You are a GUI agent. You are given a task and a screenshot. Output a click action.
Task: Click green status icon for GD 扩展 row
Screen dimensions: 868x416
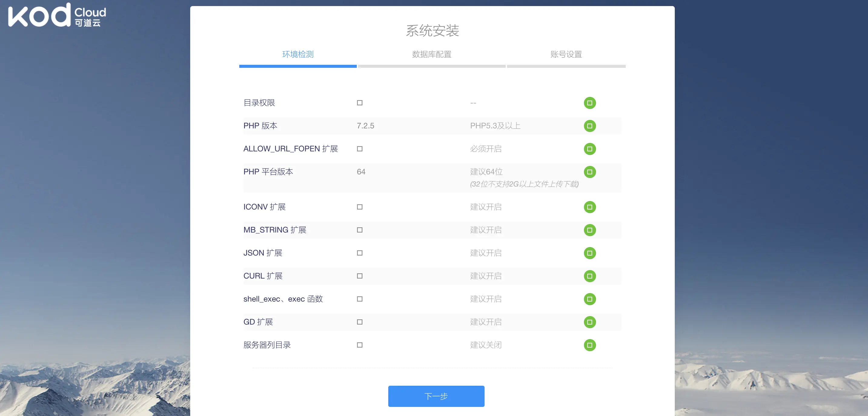(590, 322)
